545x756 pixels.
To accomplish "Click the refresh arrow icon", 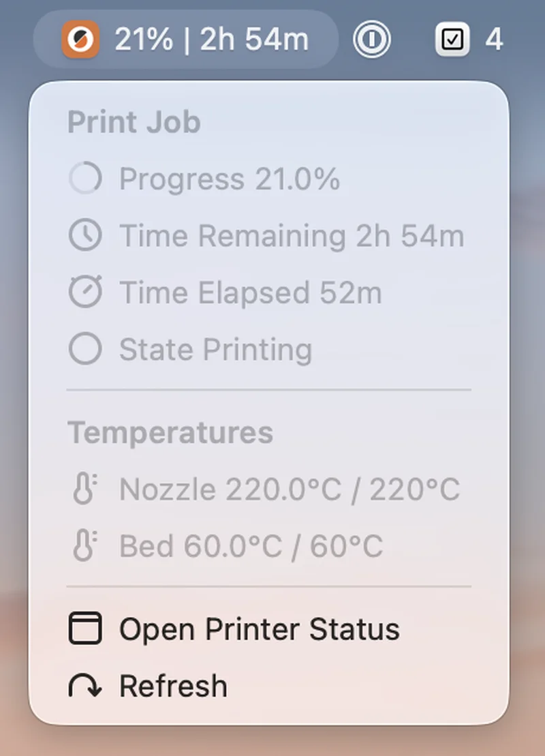I will (x=85, y=686).
